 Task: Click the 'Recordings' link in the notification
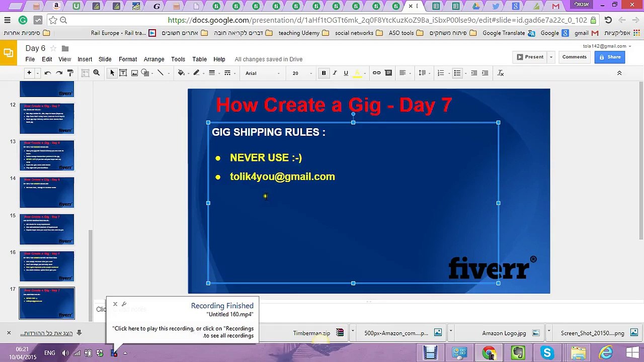pyautogui.click(x=239, y=328)
